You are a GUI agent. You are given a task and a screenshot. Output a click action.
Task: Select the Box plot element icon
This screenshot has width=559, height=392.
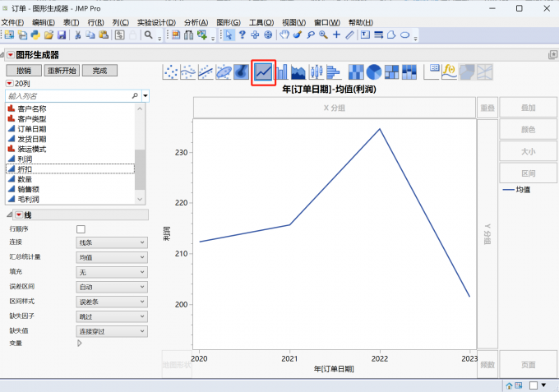tap(316, 72)
